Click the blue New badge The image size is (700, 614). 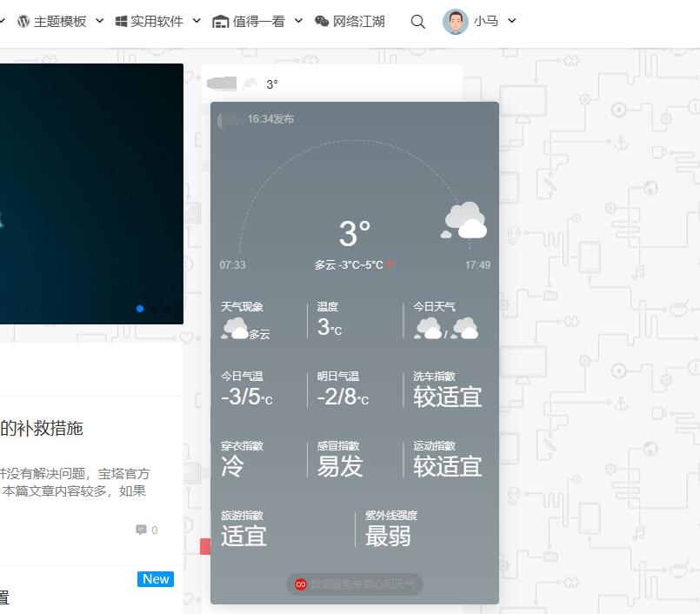point(156,579)
